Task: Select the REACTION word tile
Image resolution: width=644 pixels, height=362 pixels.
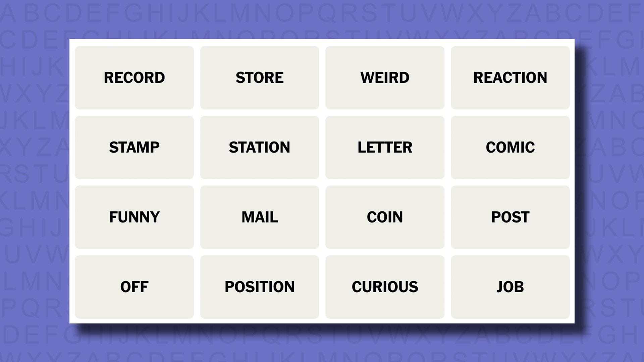Action: pos(509,77)
